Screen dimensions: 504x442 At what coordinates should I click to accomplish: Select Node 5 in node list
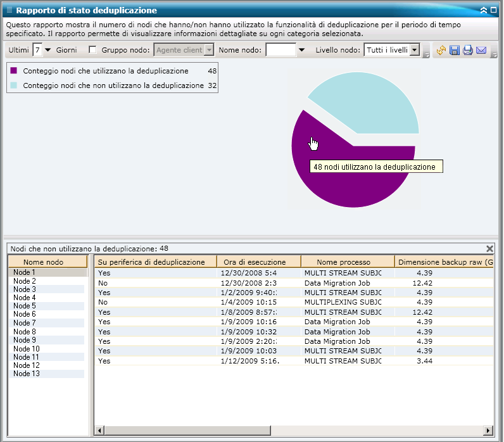pyautogui.click(x=25, y=306)
